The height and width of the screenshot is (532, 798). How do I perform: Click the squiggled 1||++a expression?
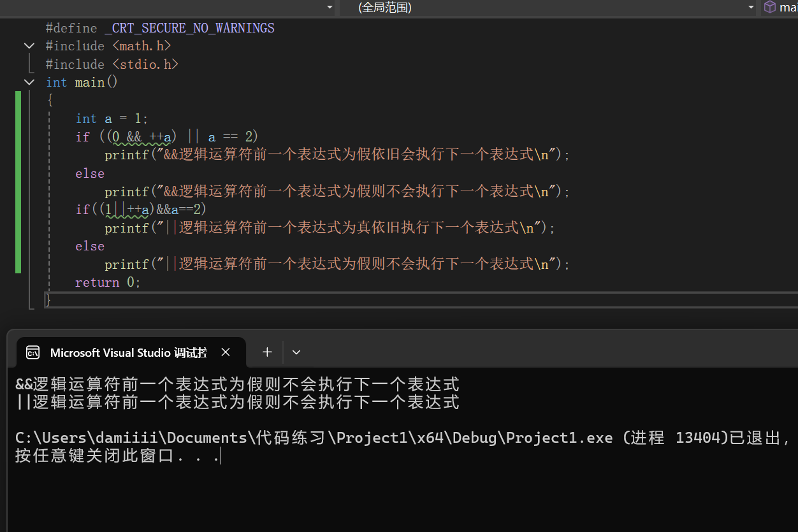(127, 210)
